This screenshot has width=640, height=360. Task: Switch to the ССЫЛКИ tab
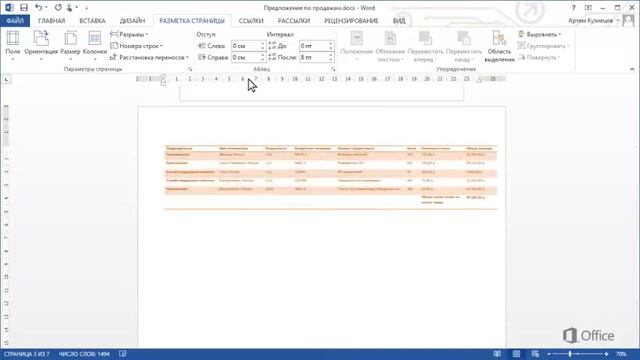pos(251,20)
